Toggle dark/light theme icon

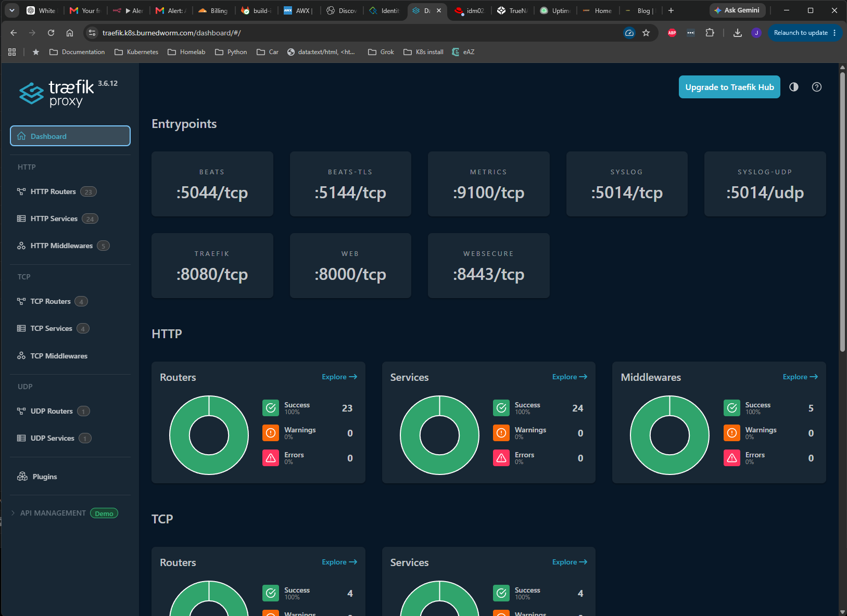tap(794, 87)
